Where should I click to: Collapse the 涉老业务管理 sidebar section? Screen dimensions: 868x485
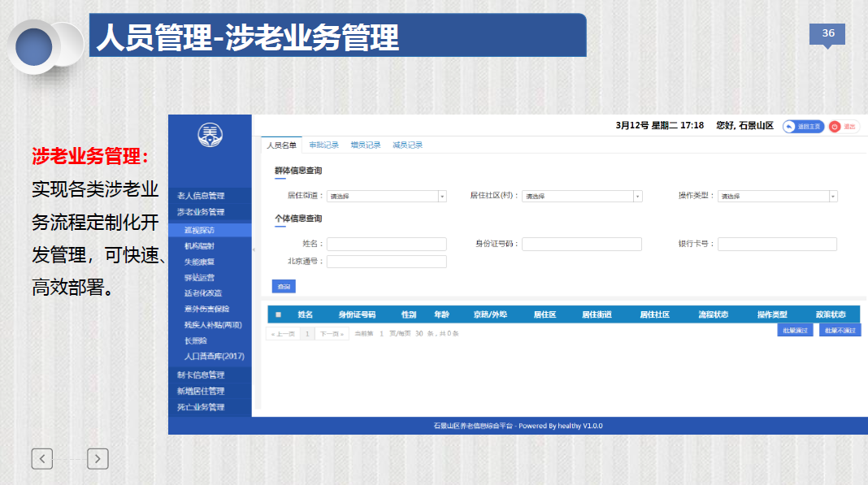click(210, 212)
